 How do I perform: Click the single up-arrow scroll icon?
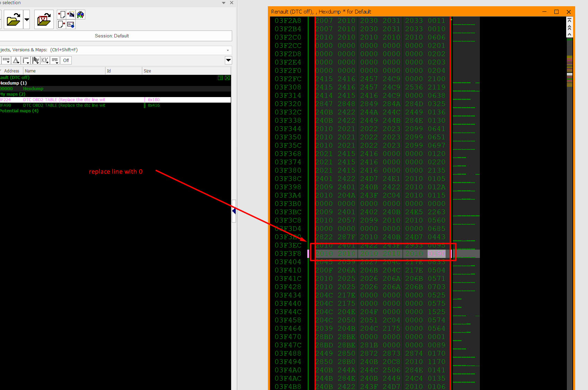click(x=569, y=34)
